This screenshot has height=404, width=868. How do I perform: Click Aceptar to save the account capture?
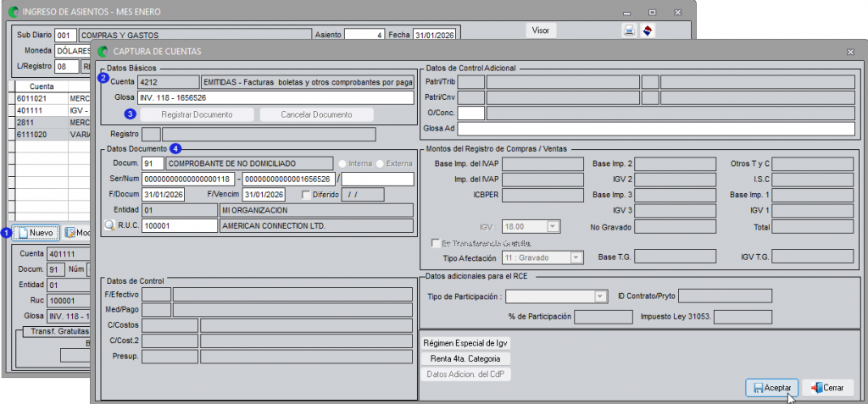click(771, 388)
